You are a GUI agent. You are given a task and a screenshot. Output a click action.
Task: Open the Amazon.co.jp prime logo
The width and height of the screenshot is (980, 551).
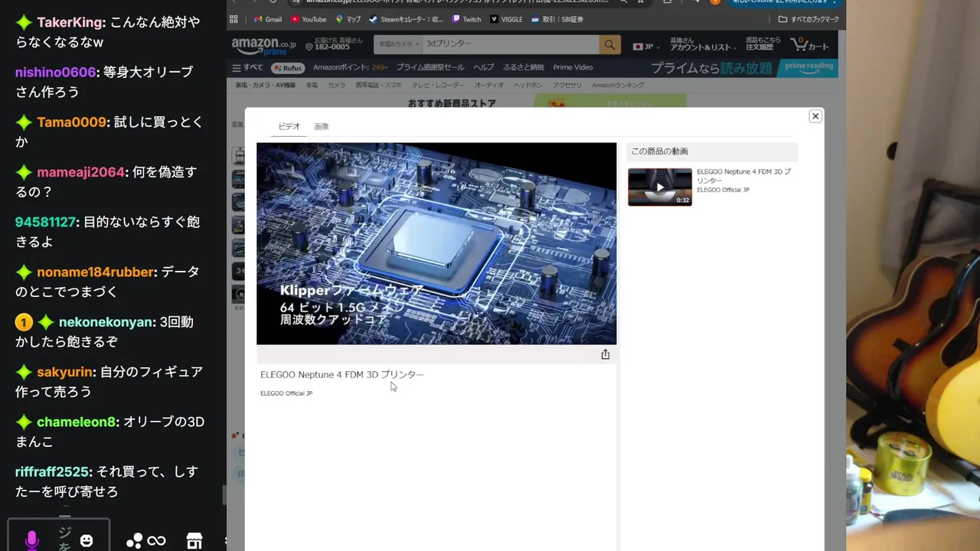click(x=263, y=46)
